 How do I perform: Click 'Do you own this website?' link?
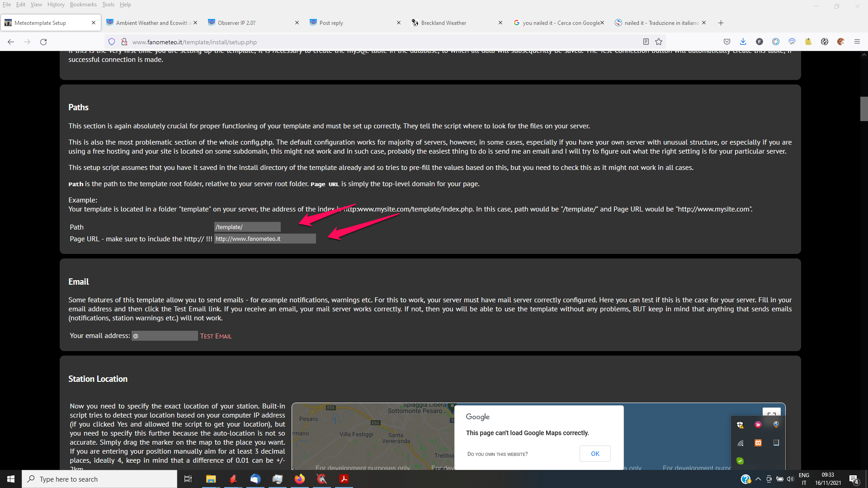point(497,454)
